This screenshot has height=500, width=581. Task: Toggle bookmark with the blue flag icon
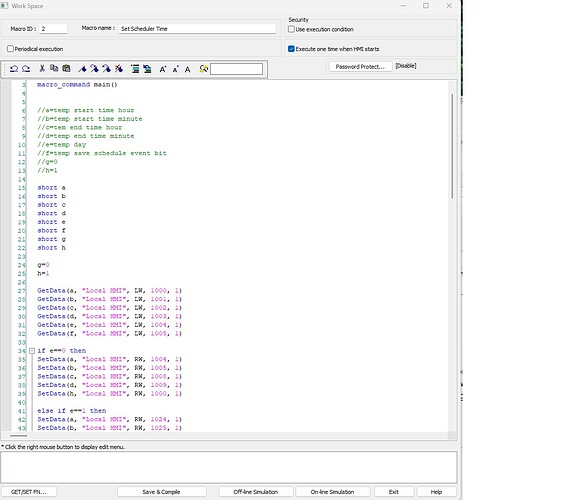coord(82,69)
